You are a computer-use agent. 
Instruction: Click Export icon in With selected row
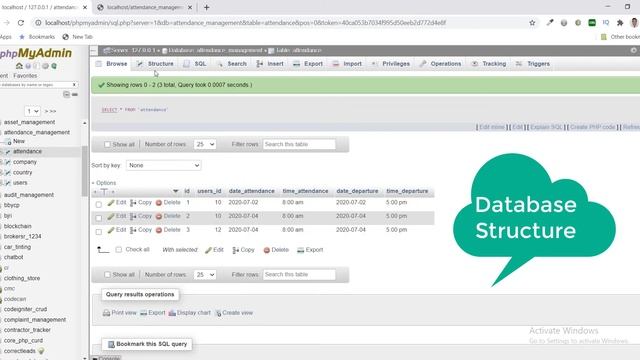point(300,250)
